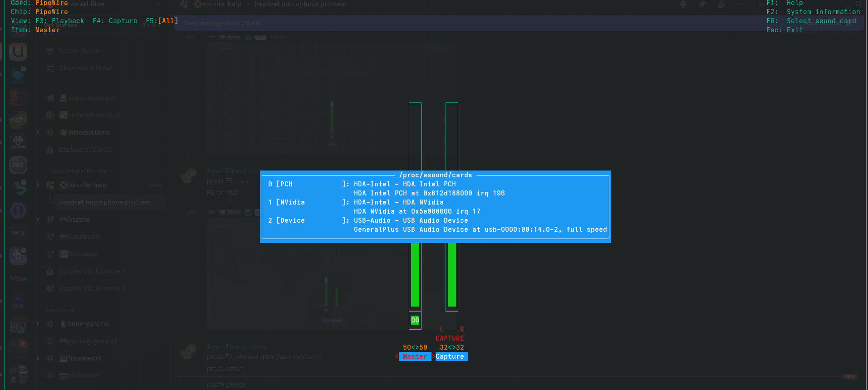
Task: Toggle the red CAPTURE L R indicator
Action: [450, 334]
